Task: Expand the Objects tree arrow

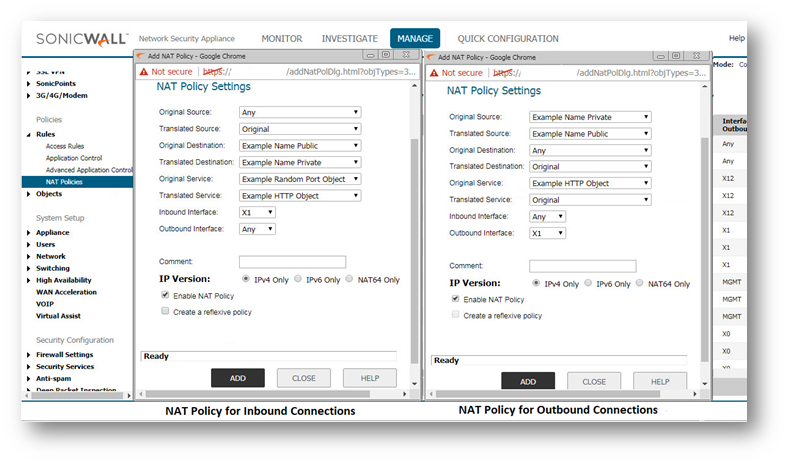Action: pos(28,194)
